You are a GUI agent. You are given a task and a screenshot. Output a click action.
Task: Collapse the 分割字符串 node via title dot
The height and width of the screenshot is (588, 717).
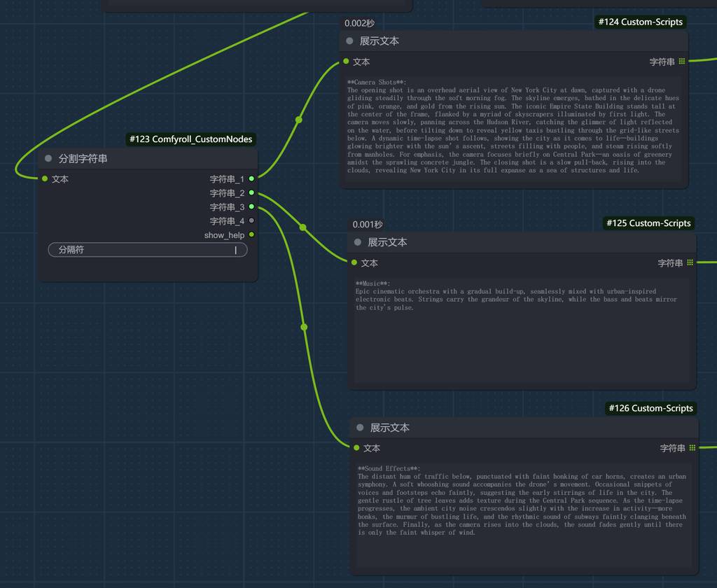pyautogui.click(x=48, y=159)
